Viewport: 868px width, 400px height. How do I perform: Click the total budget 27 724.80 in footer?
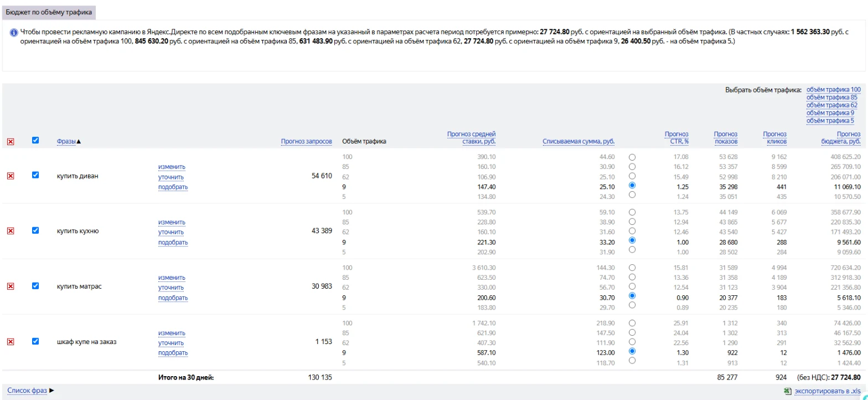coord(846,378)
